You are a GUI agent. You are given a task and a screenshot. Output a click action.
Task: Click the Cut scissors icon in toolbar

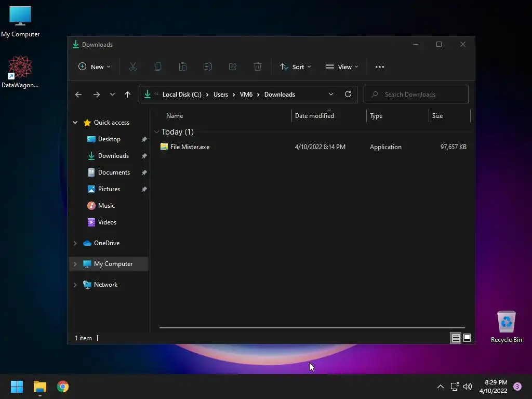[x=133, y=67]
